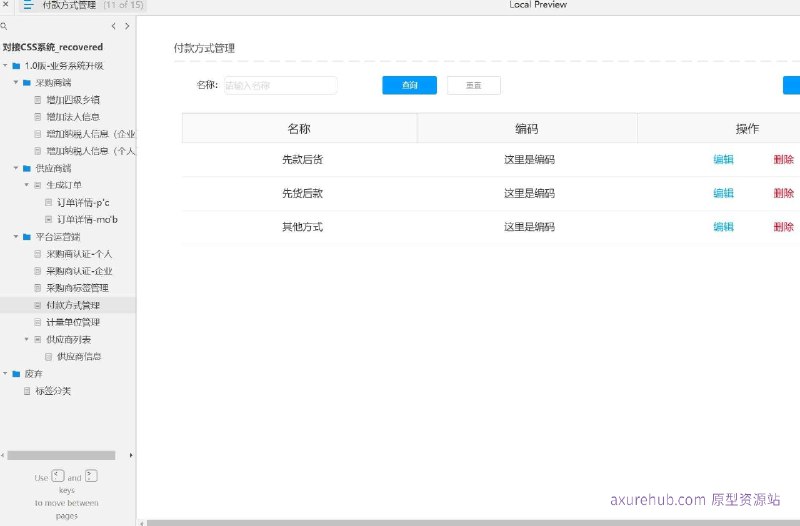This screenshot has height=526, width=800.
Task: Select the 生成订单 page
Action: coord(64,185)
